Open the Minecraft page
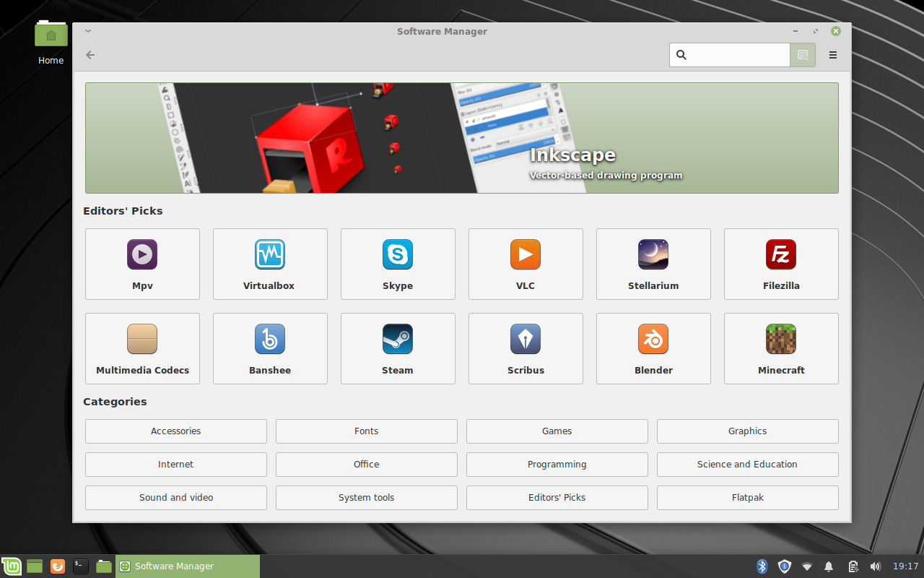The image size is (924, 578). point(780,348)
